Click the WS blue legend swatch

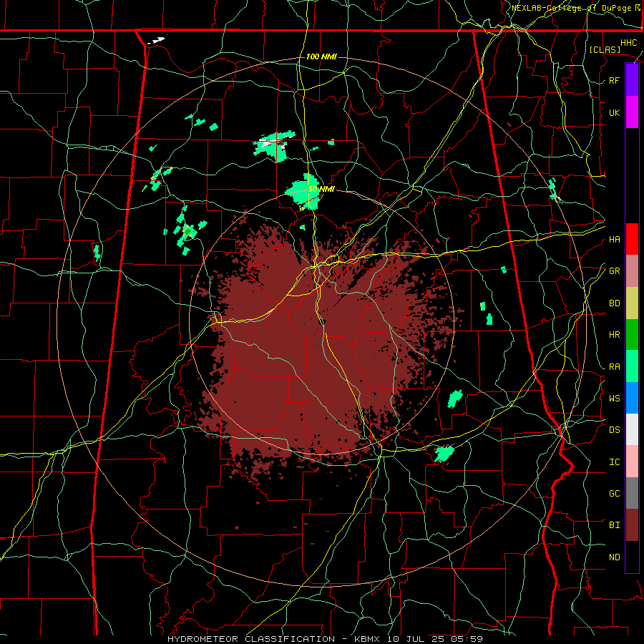click(632, 398)
